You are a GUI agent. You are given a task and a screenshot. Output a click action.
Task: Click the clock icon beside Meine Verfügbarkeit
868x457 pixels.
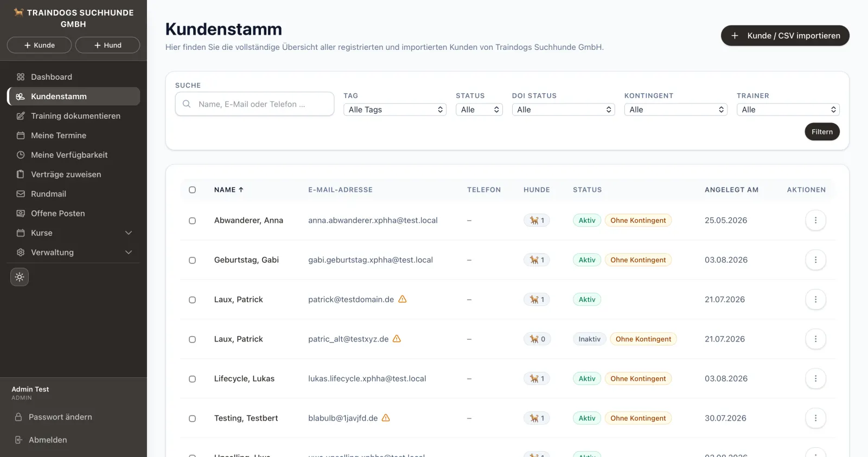point(21,155)
